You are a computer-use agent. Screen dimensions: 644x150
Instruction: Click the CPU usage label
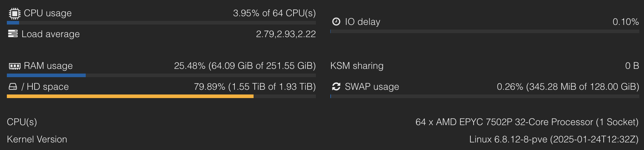click(x=48, y=13)
